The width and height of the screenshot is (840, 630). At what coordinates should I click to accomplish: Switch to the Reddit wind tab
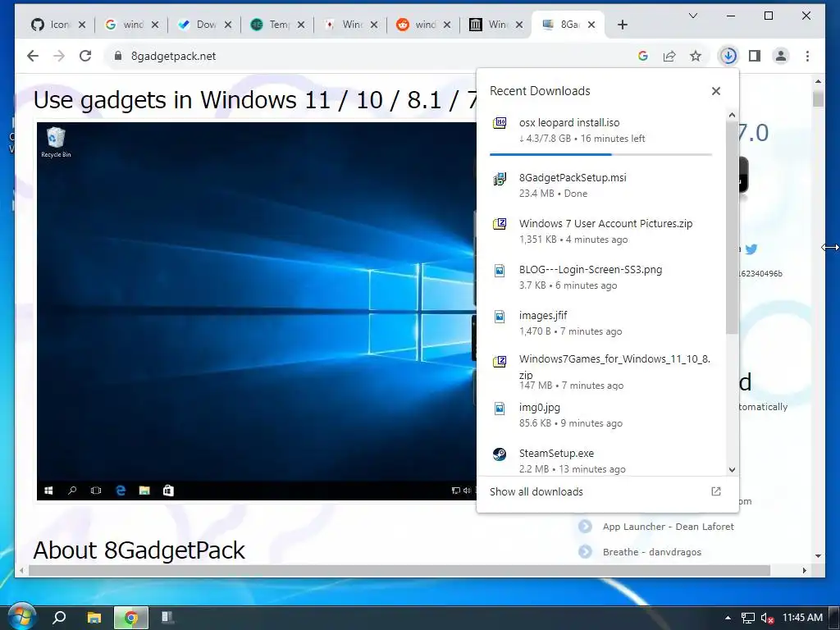click(x=416, y=25)
